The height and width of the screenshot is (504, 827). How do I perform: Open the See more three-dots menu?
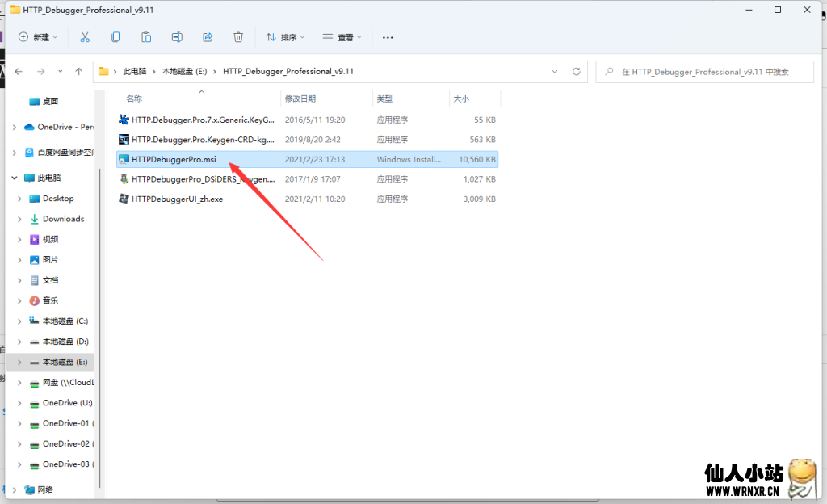pyautogui.click(x=388, y=37)
